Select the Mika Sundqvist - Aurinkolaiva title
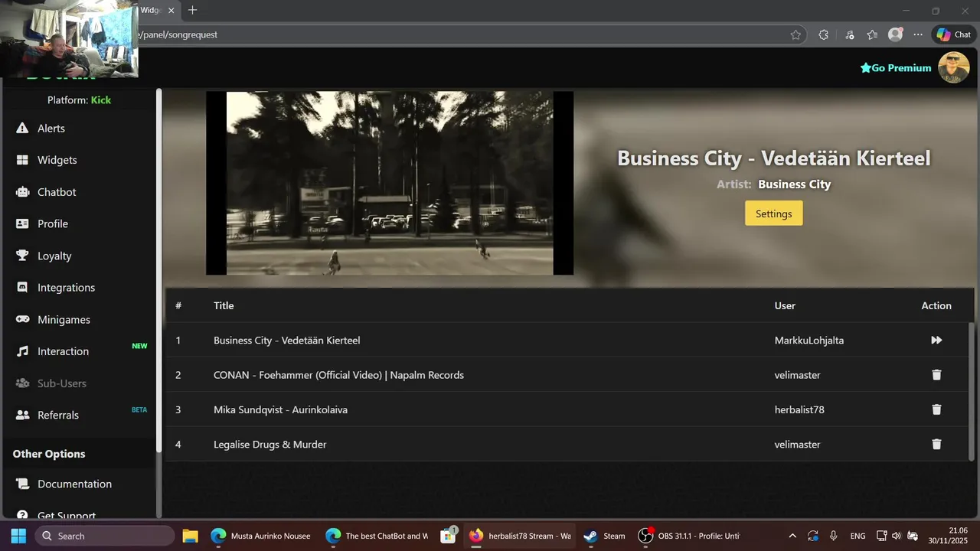 280,409
